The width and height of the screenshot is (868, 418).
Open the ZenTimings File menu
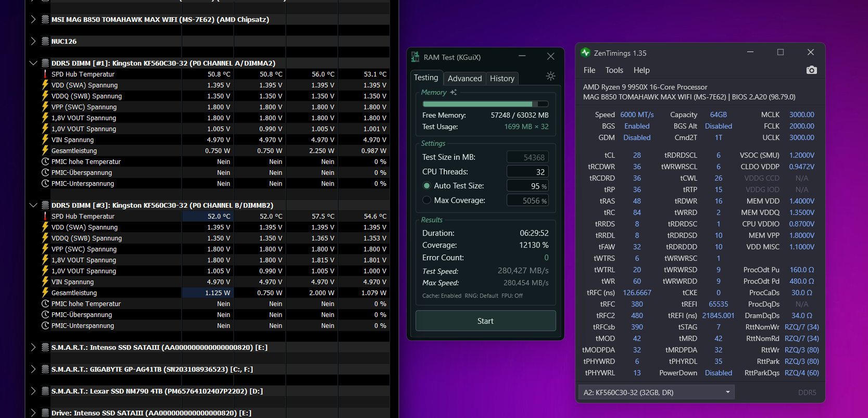pyautogui.click(x=589, y=70)
